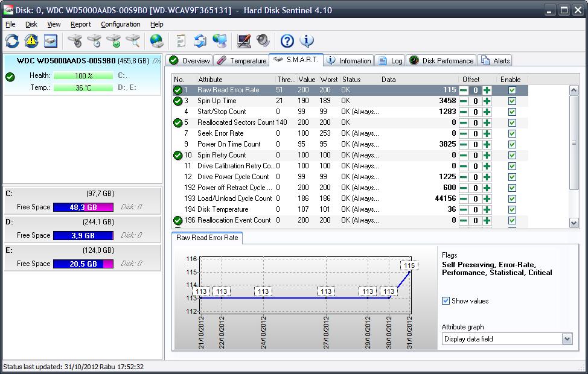The height and width of the screenshot is (374, 588).
Task: Sort by the Data column header
Action: coord(418,80)
